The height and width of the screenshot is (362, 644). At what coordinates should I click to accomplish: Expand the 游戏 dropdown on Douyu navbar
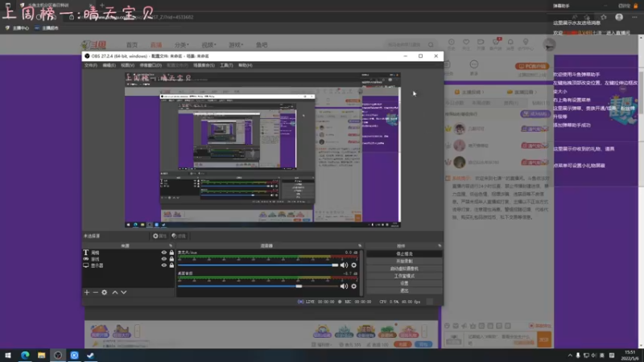(x=236, y=45)
